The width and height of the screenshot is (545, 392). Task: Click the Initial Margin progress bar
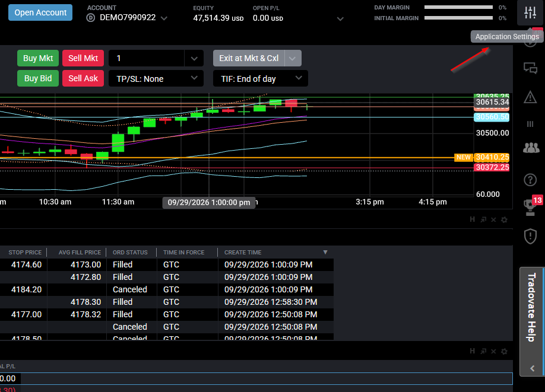click(458, 18)
